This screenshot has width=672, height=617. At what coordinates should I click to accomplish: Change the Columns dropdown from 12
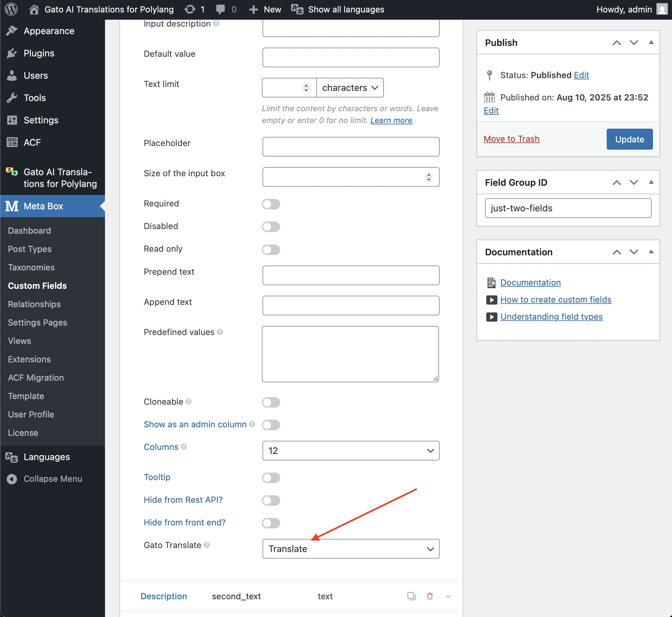[350, 450]
